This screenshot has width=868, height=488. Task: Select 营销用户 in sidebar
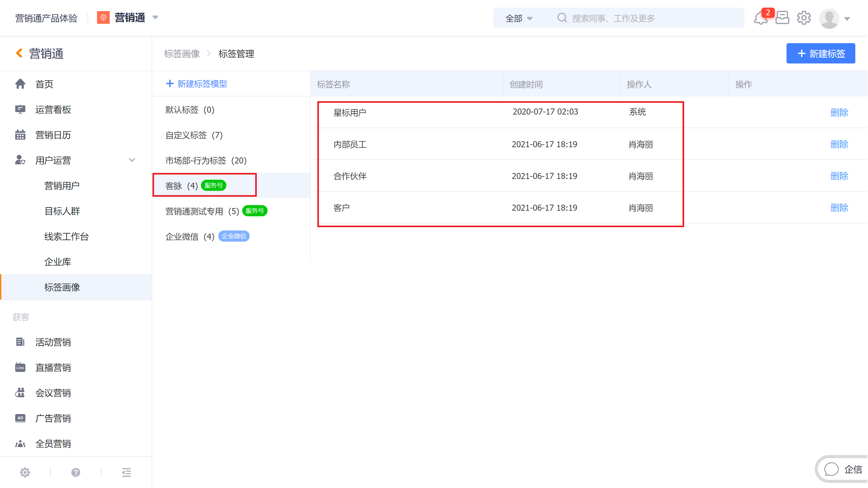click(62, 186)
